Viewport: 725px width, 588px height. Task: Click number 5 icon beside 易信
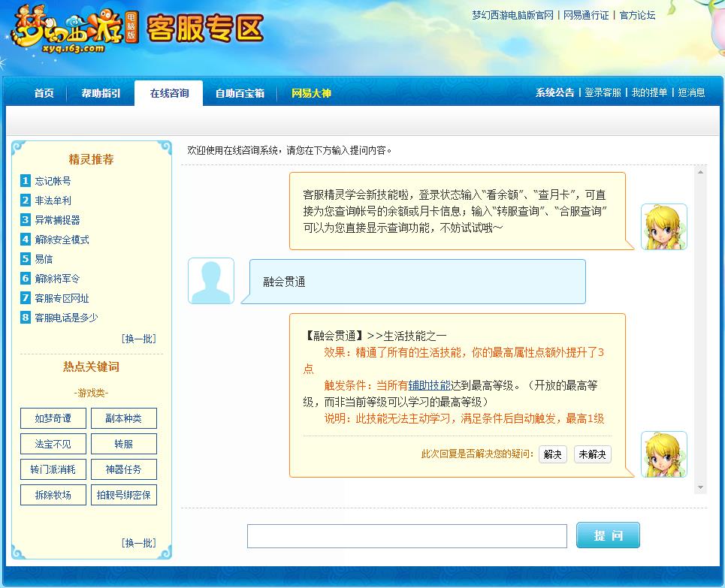tap(26, 258)
